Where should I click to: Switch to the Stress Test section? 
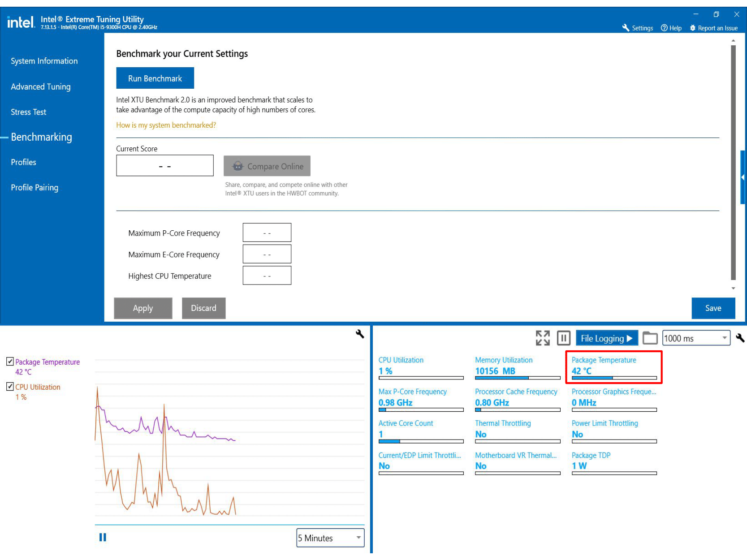click(x=28, y=112)
